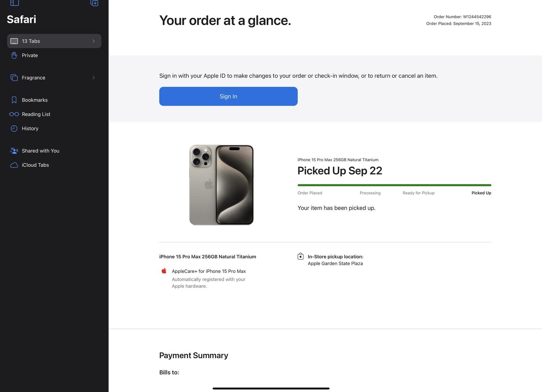Open the Reading List entry
Viewport: 542px width, 392px height.
(36, 114)
